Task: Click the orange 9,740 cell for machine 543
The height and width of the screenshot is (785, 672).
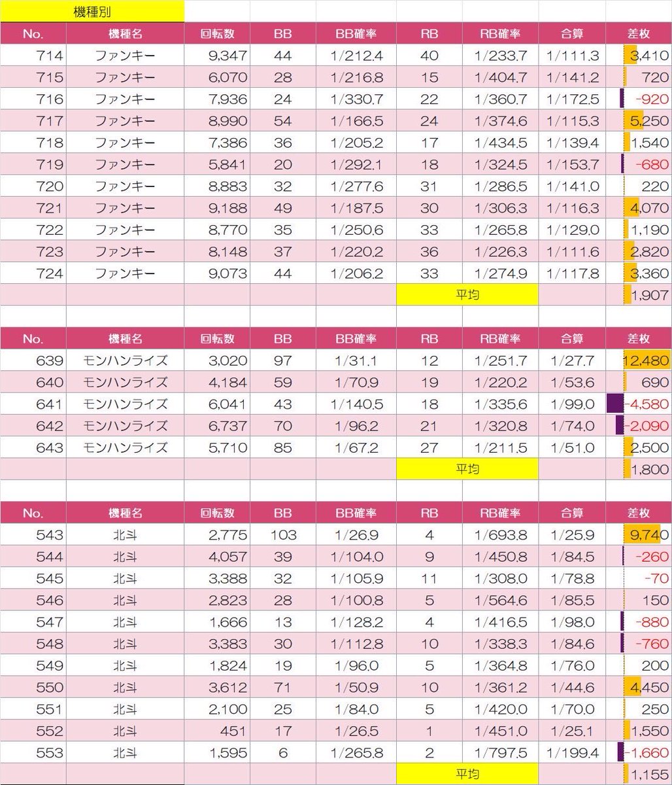Action: (644, 534)
